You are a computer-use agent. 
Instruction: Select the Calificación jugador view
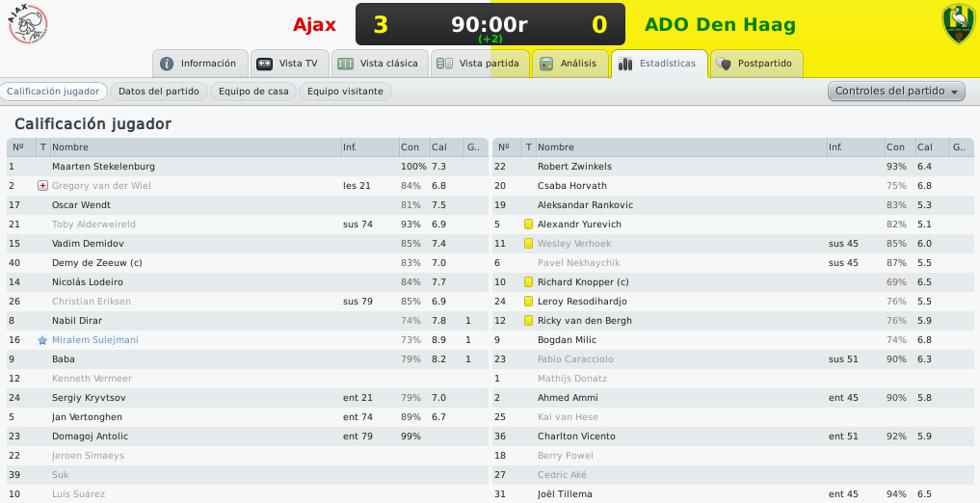point(53,92)
